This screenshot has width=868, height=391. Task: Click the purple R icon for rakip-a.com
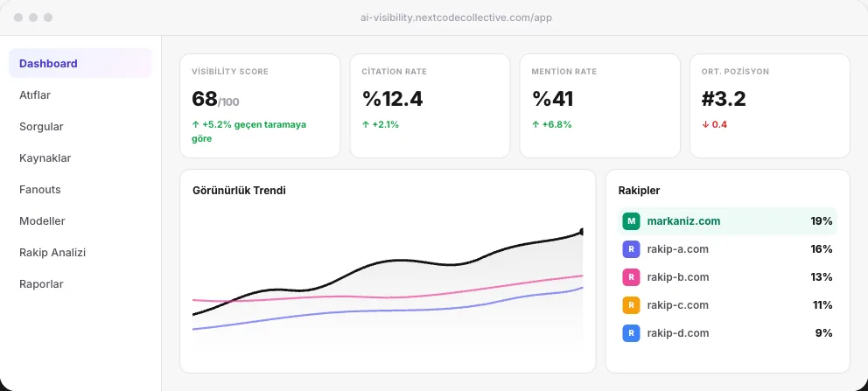[x=631, y=249]
